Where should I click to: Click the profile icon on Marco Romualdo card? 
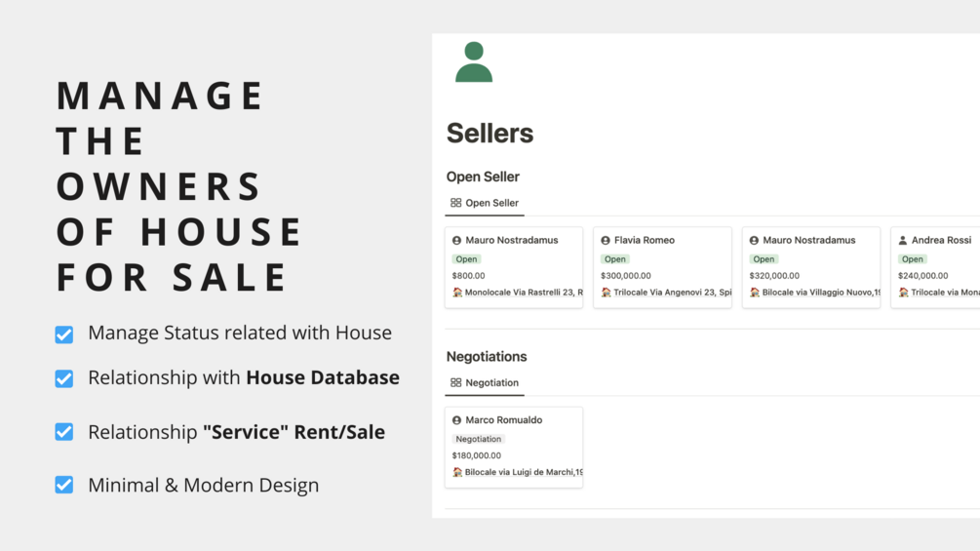[456, 420]
